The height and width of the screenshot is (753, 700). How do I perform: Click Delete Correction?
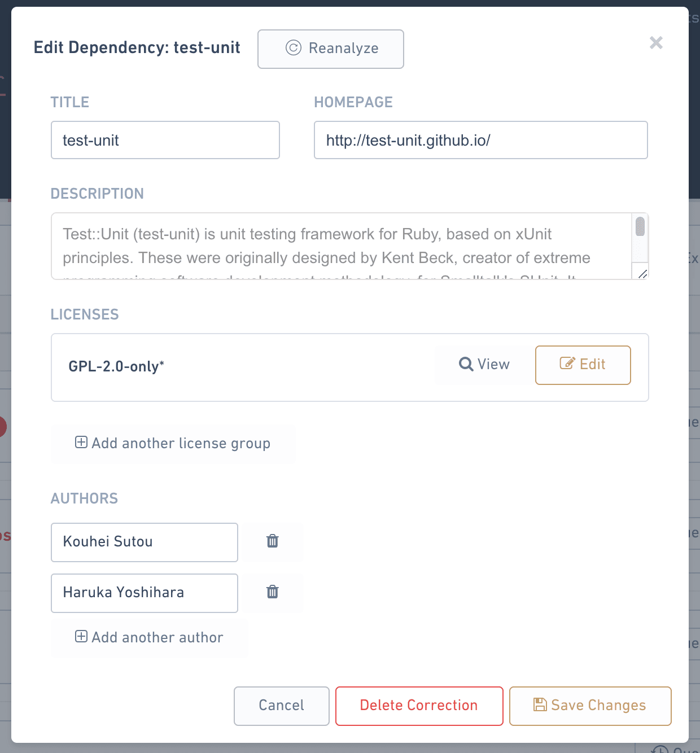click(x=419, y=706)
